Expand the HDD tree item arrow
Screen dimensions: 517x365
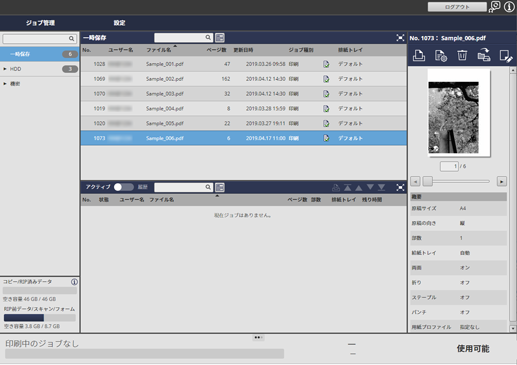pyautogui.click(x=5, y=69)
